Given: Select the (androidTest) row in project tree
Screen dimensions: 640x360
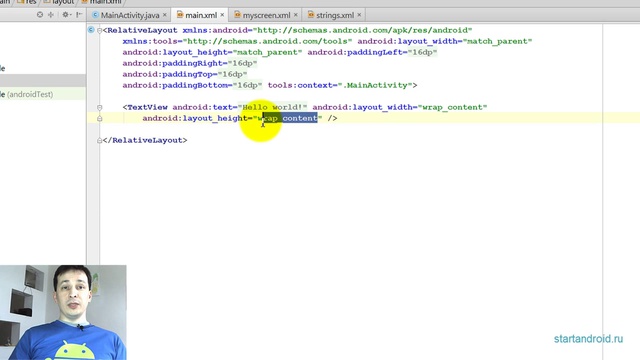Looking at the screenshot, I should point(43,94).
